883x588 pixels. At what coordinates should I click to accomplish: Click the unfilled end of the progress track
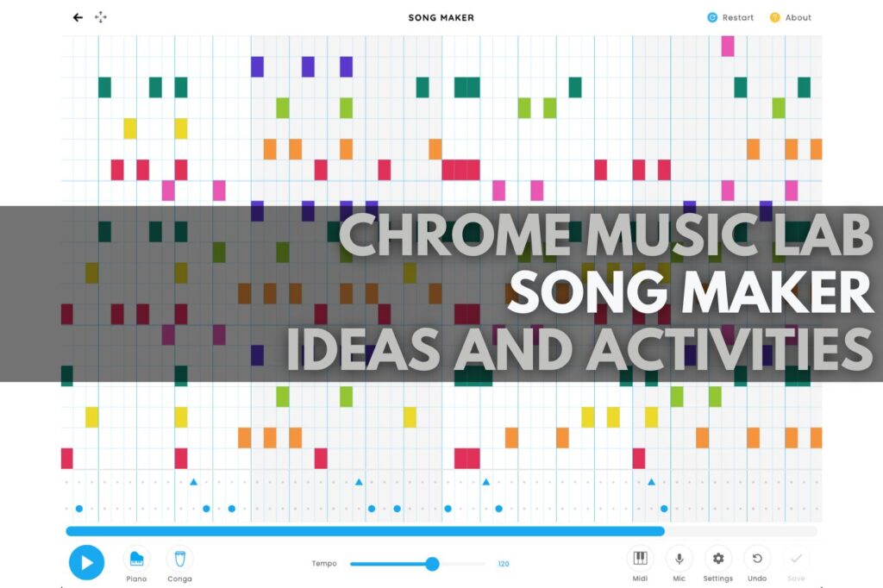pos(741,531)
